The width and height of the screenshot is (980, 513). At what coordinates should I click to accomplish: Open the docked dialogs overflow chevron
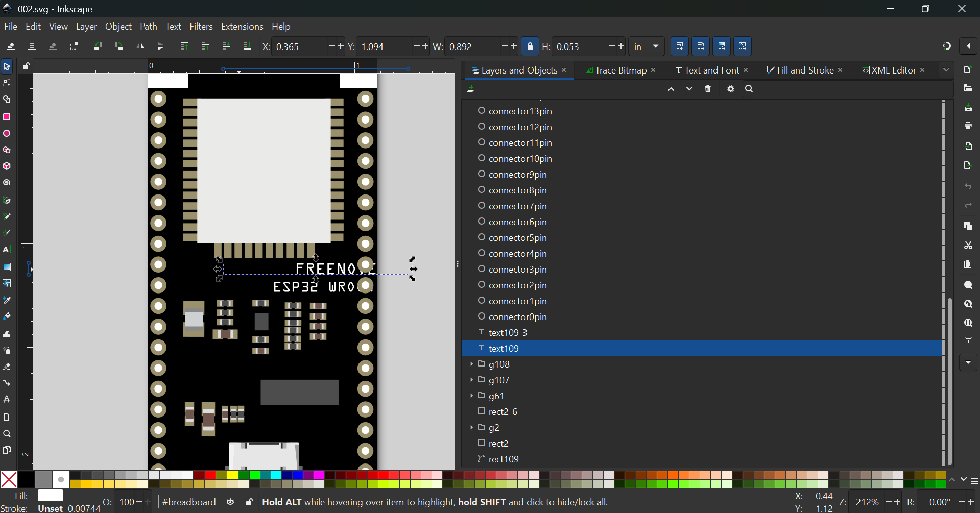pos(946,70)
